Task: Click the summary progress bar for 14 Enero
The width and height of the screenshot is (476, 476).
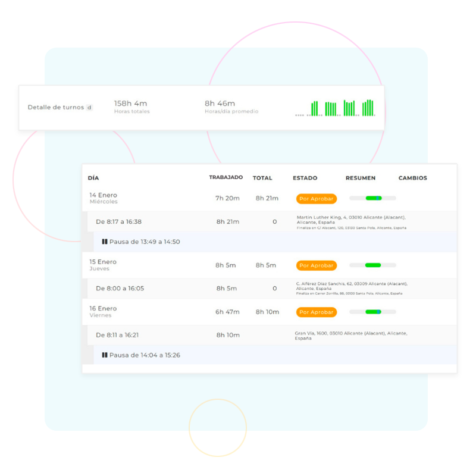Action: pyautogui.click(x=372, y=198)
